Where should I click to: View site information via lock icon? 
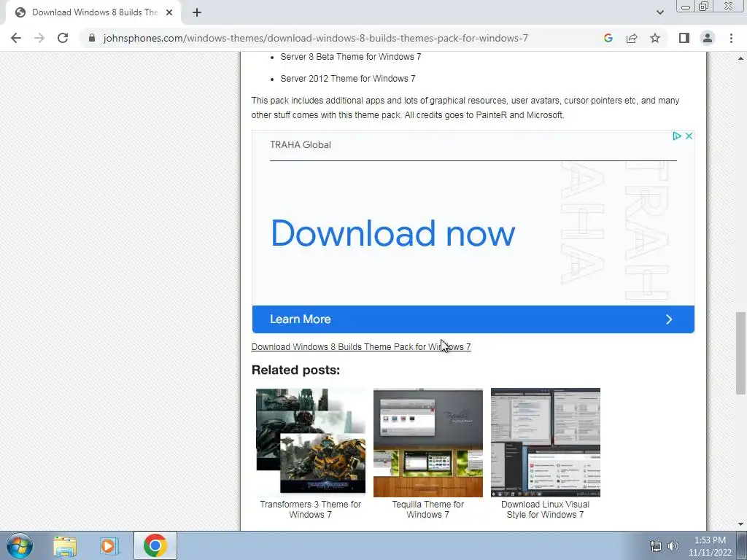[92, 38]
